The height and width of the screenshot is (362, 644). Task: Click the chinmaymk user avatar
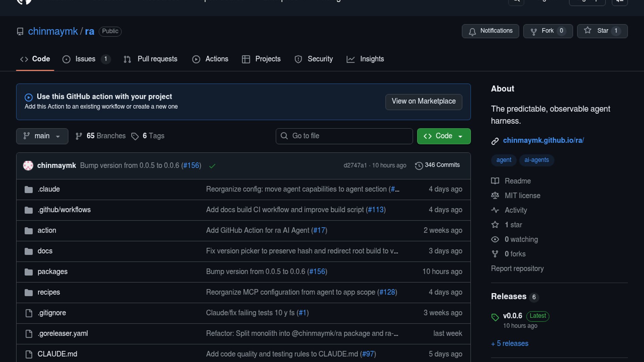[x=28, y=166]
